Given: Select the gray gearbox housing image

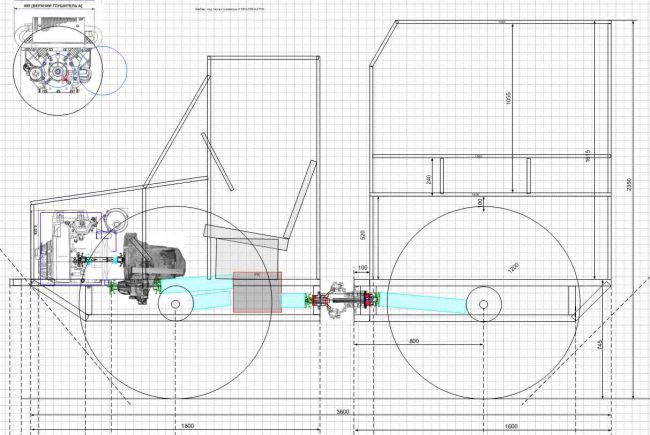Looking at the screenshot, I should pyautogui.click(x=151, y=267).
